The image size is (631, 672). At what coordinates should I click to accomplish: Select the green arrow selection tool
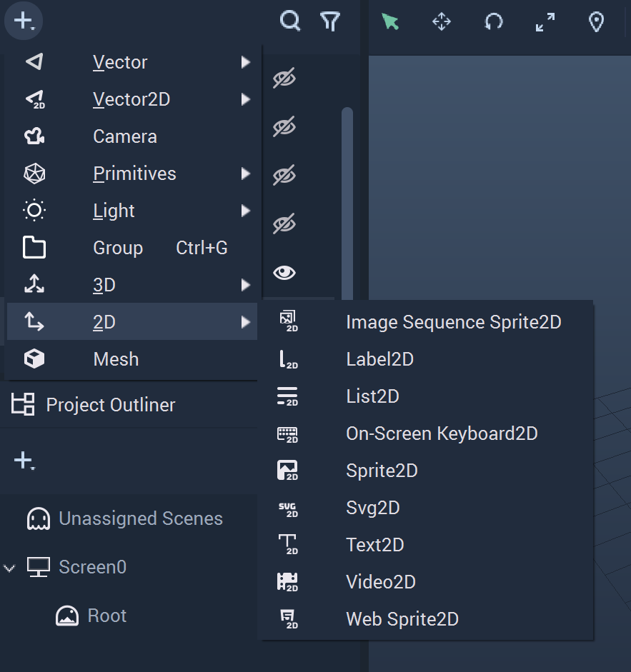(x=390, y=21)
